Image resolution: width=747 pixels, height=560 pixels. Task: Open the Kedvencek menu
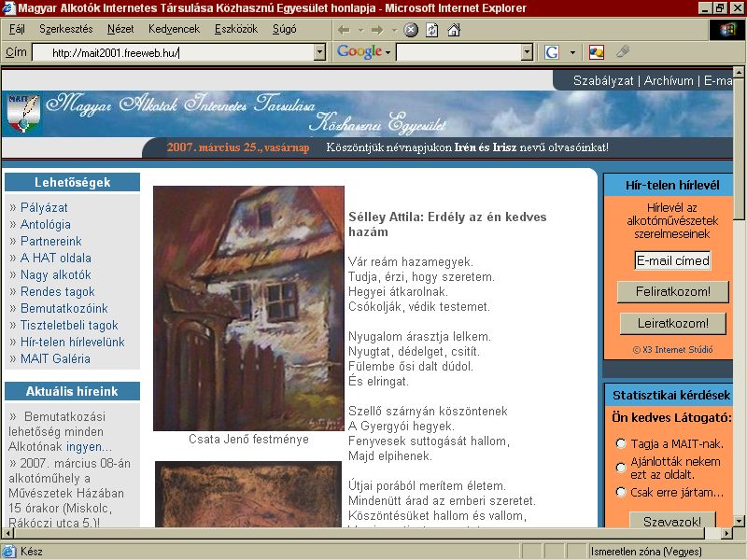coord(174,29)
